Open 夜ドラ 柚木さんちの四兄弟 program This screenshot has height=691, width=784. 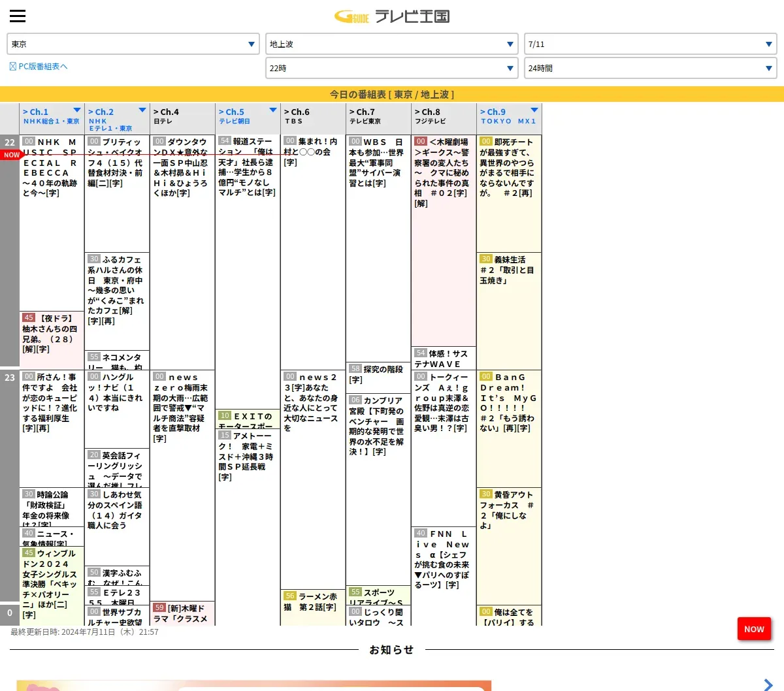tap(52, 340)
